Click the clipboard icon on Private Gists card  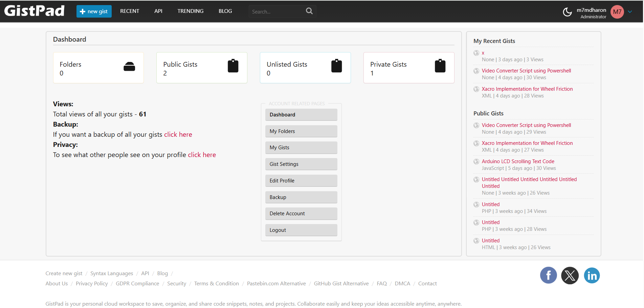(440, 66)
